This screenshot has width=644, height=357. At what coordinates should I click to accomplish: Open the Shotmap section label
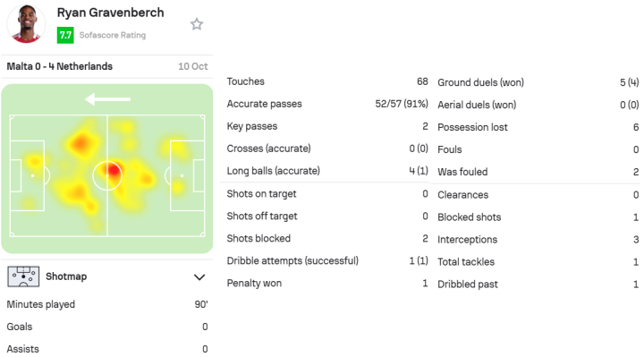tap(66, 276)
